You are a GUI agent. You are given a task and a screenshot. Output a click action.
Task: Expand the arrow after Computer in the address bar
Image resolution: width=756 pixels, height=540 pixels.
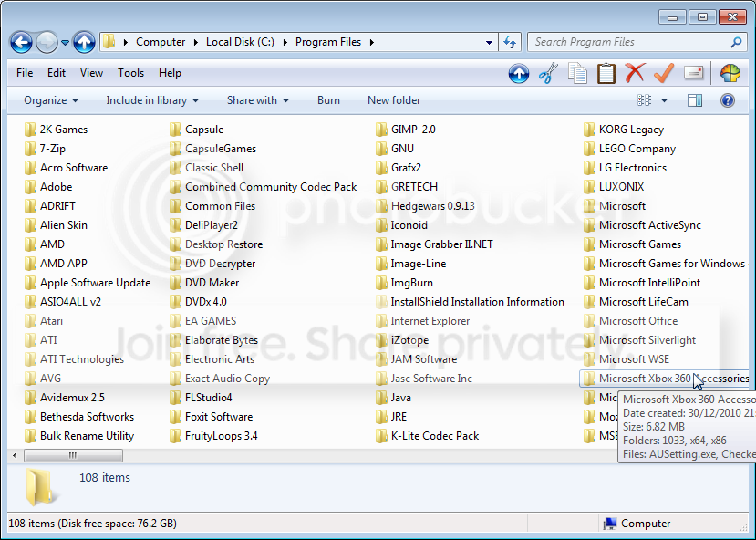point(196,43)
